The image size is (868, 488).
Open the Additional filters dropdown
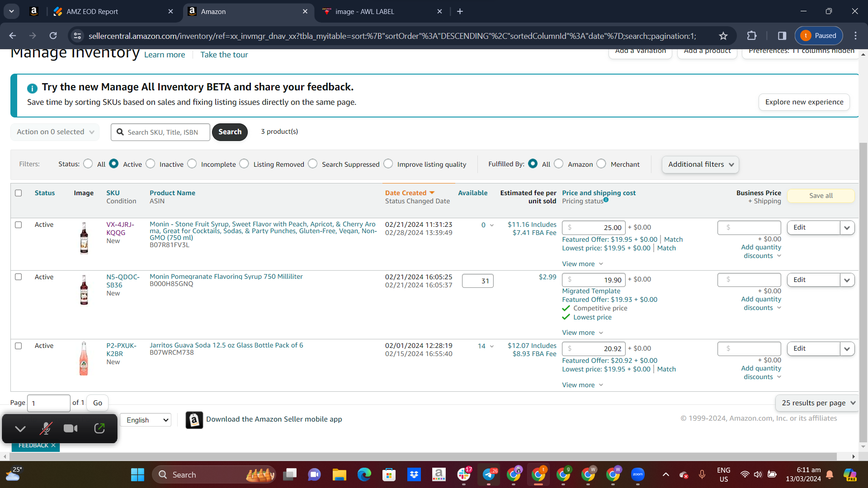click(x=700, y=164)
